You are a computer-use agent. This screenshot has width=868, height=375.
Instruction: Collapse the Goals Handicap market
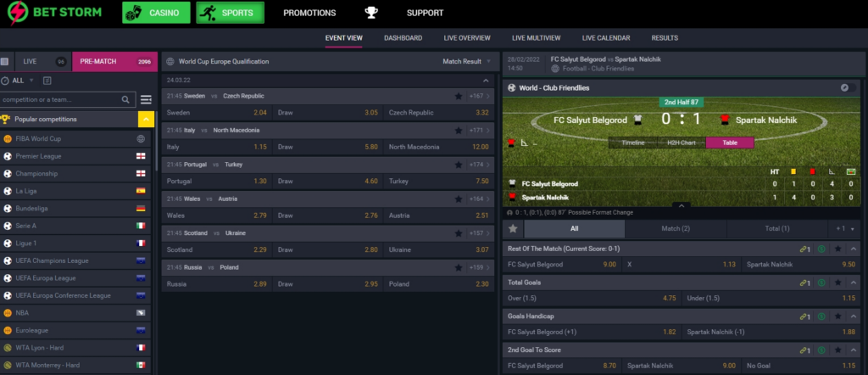[x=853, y=316]
